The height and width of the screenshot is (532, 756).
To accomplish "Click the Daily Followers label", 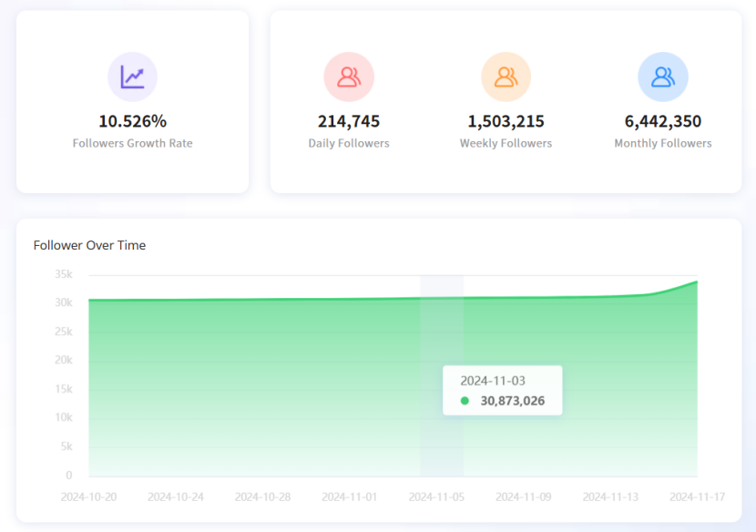I will coord(349,143).
